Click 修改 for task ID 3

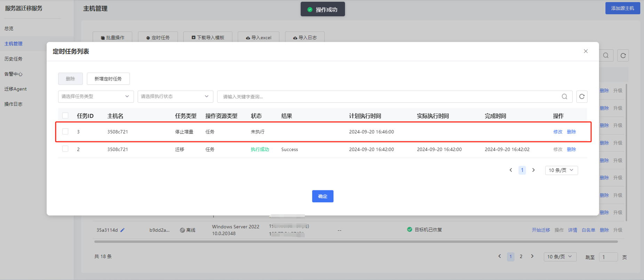[x=558, y=132]
